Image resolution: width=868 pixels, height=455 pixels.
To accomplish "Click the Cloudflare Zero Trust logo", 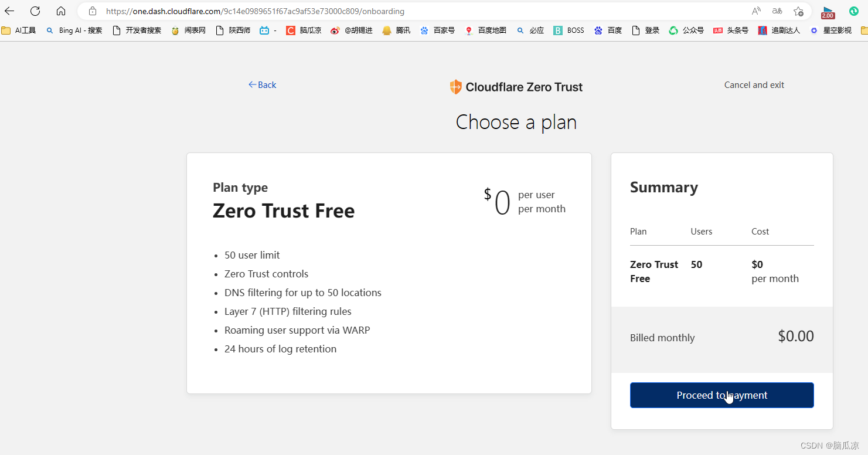I will coord(516,87).
